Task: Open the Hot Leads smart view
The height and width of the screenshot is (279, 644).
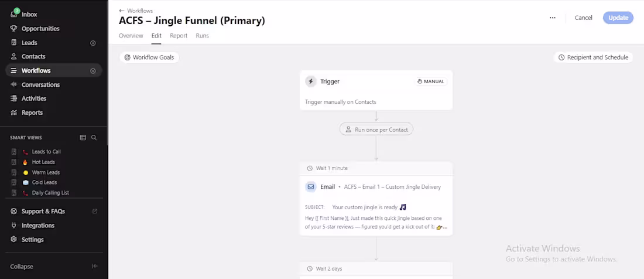Action: [x=43, y=162]
